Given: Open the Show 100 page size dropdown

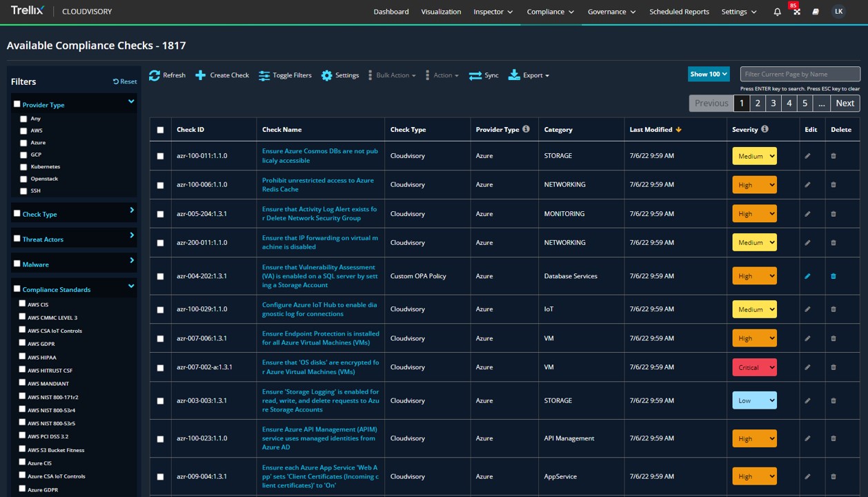Looking at the screenshot, I should click(x=709, y=74).
